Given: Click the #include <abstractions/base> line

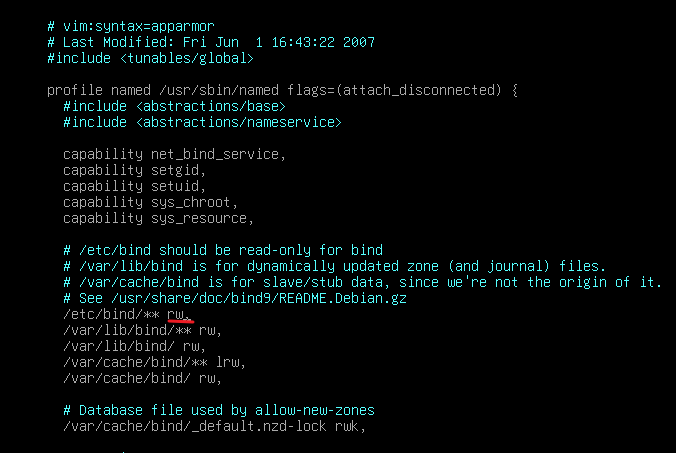Looking at the screenshot, I should tap(174, 106).
